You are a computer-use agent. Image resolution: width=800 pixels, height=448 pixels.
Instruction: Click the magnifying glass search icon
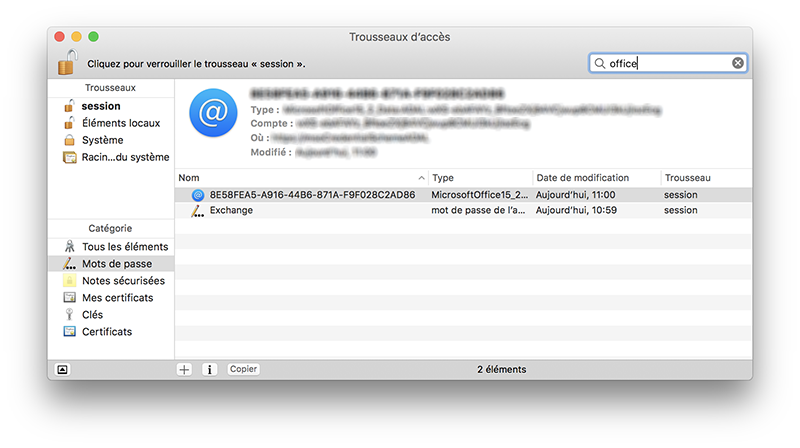click(x=600, y=63)
